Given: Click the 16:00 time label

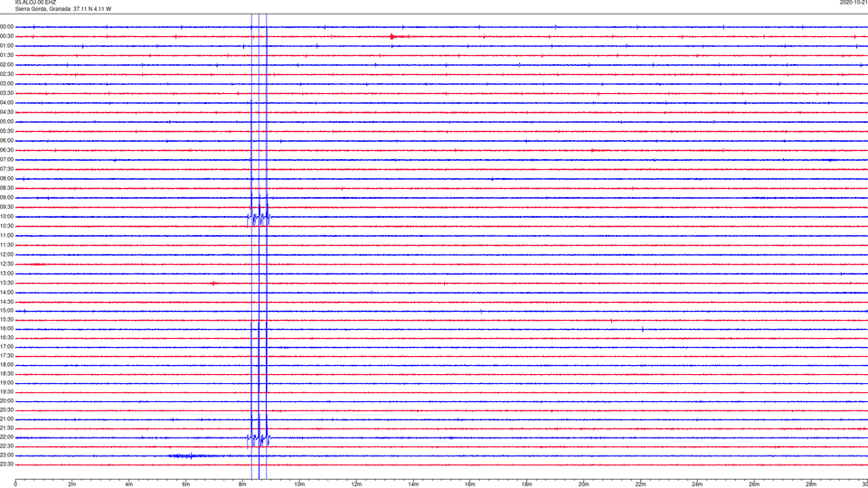Looking at the screenshot, I should (x=7, y=329).
